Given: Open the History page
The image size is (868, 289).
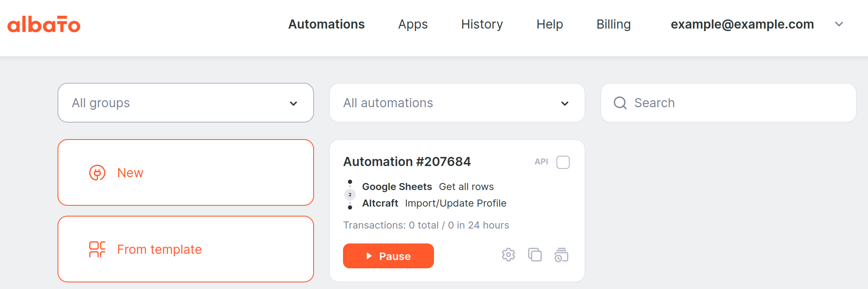Looking at the screenshot, I should point(482,24).
